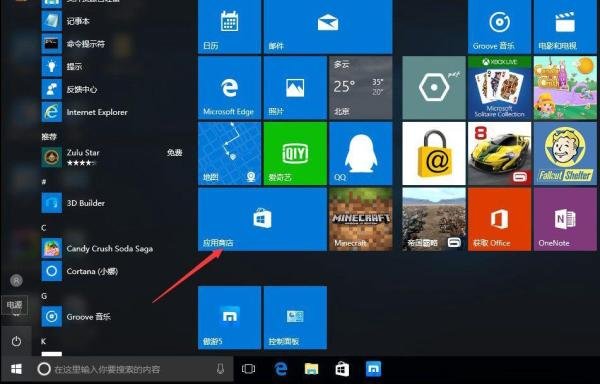Screen dimensions: 600x384
Task: Click the 免费 label next to Zulu Star
Action: 174,153
